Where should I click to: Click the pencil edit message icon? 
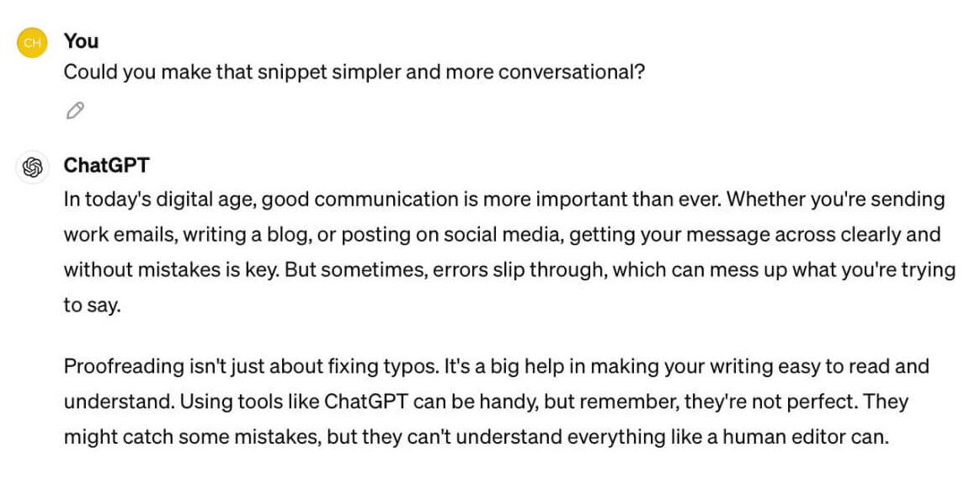[75, 110]
